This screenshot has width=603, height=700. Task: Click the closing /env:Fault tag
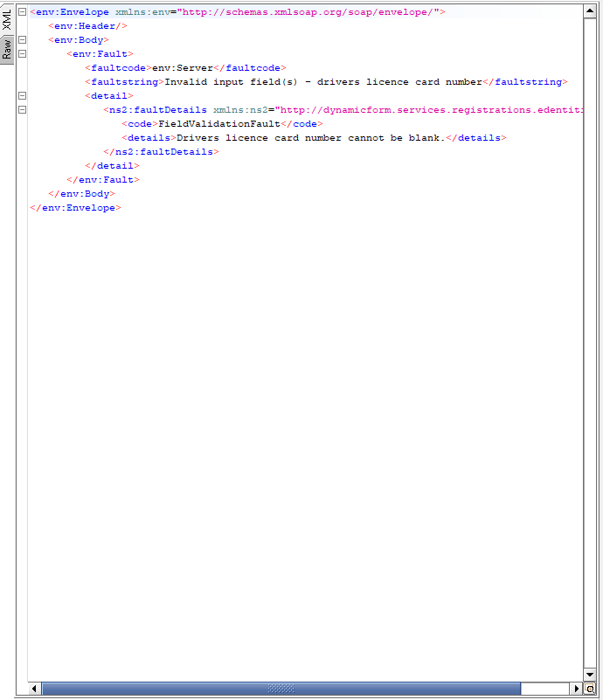tap(103, 179)
